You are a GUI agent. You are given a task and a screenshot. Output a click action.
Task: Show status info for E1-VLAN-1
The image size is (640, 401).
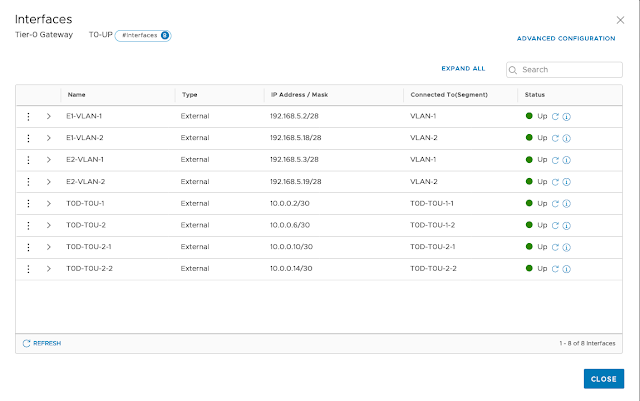(x=566, y=116)
